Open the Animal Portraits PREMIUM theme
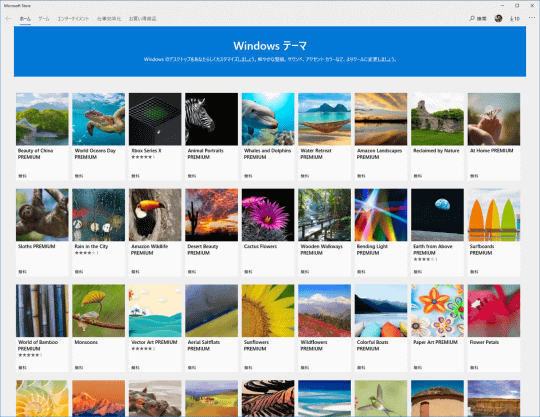Viewport: 540px width, 417px height. coord(211,136)
